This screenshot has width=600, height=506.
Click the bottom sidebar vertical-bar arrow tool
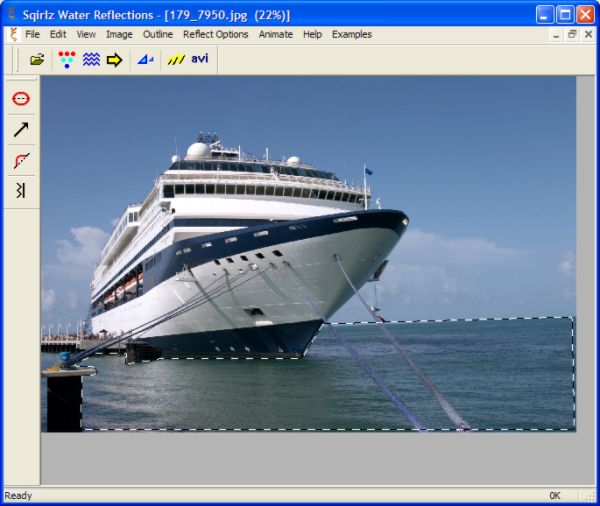click(21, 190)
